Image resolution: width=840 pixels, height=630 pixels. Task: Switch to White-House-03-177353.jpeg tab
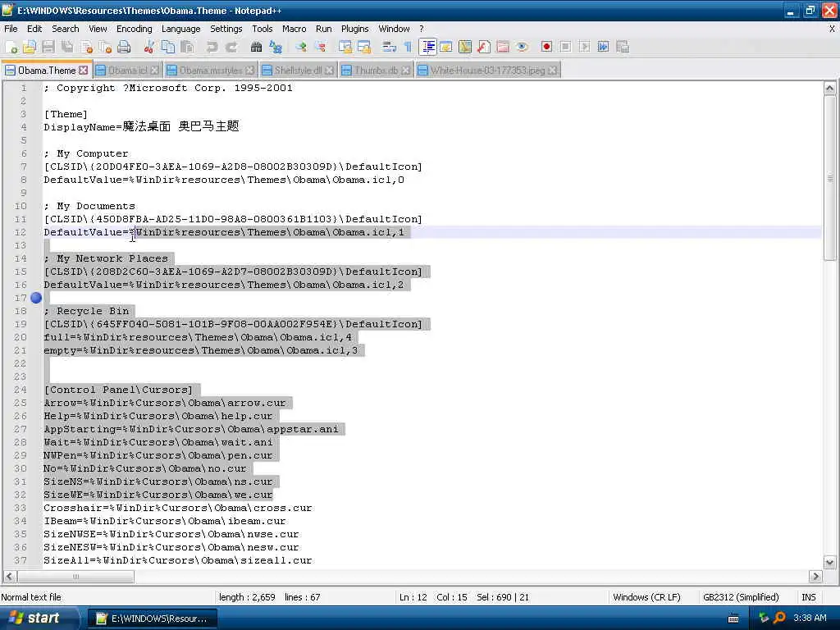(488, 71)
